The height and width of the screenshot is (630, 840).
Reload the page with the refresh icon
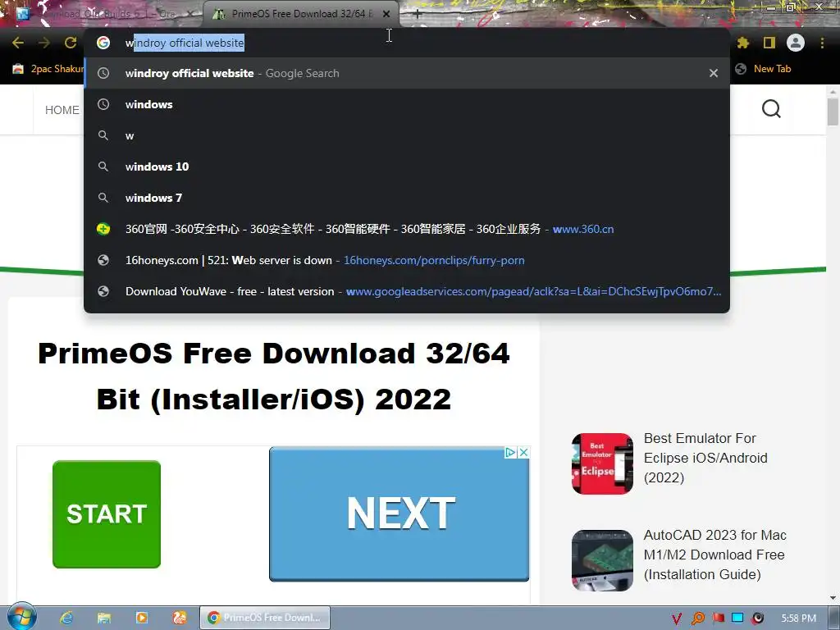click(71, 43)
